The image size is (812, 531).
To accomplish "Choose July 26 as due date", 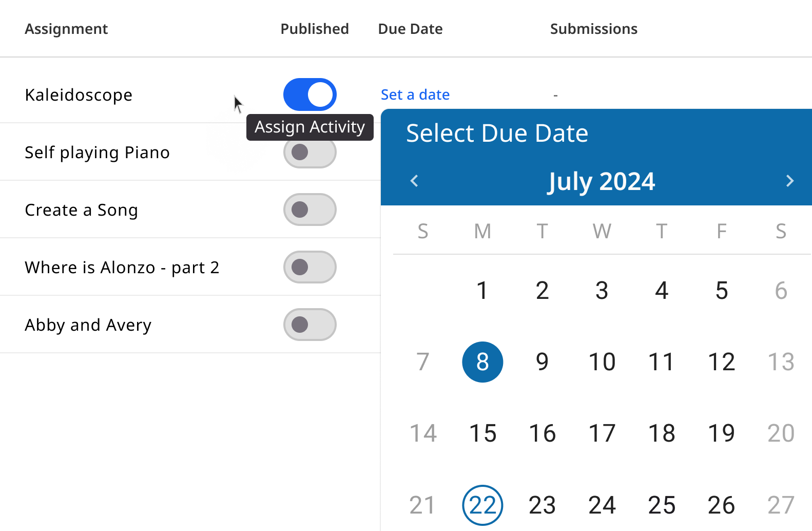I will pos(721,505).
